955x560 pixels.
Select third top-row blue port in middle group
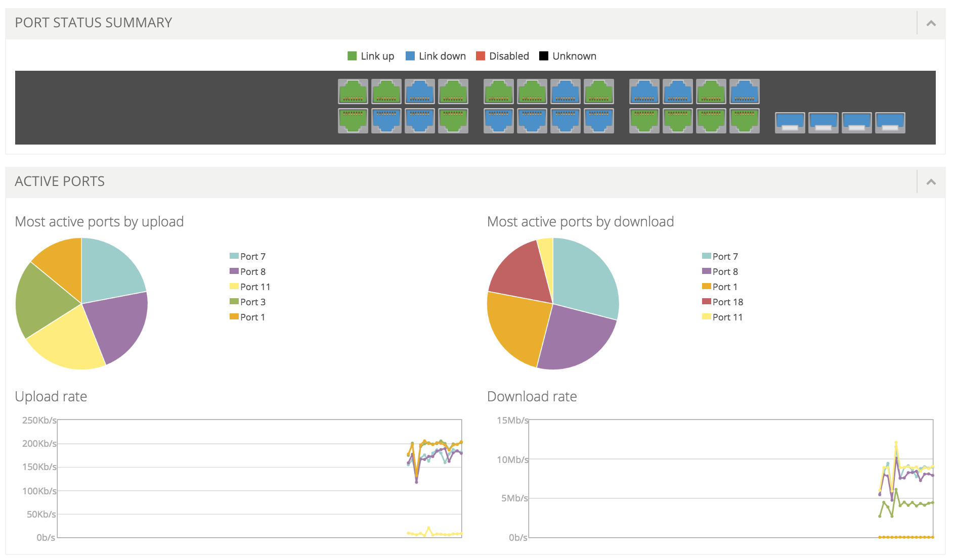[x=566, y=91]
